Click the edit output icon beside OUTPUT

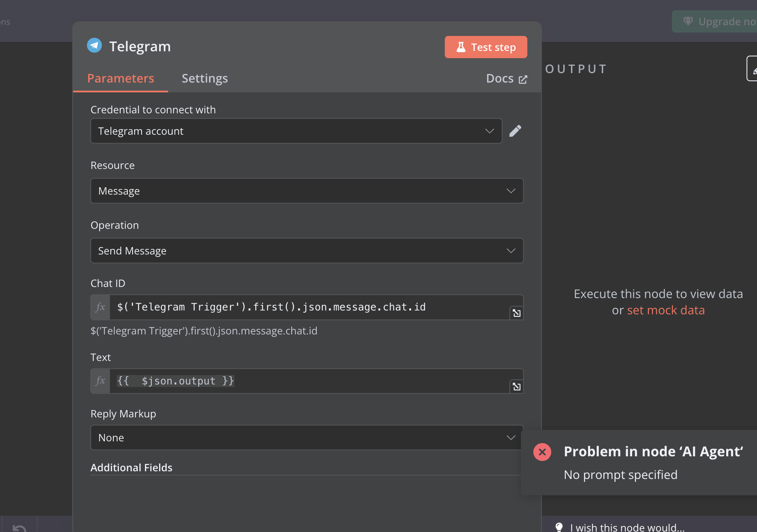pos(752,68)
